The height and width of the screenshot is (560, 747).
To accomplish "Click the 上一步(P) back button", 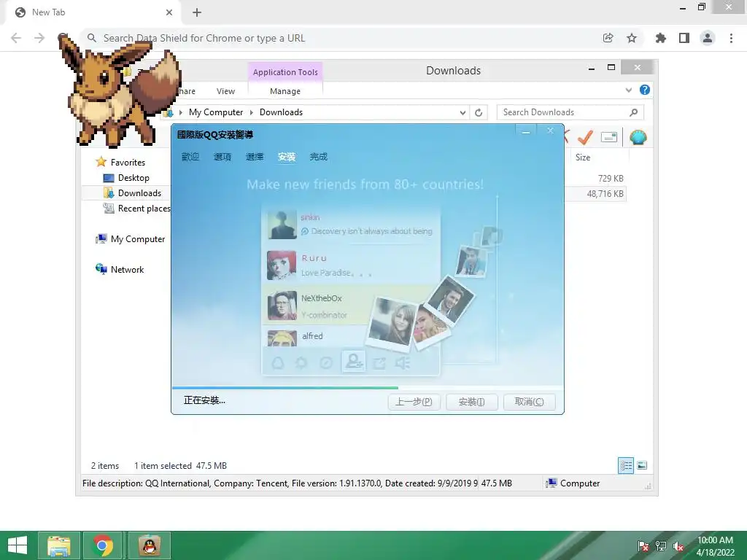I will (414, 402).
